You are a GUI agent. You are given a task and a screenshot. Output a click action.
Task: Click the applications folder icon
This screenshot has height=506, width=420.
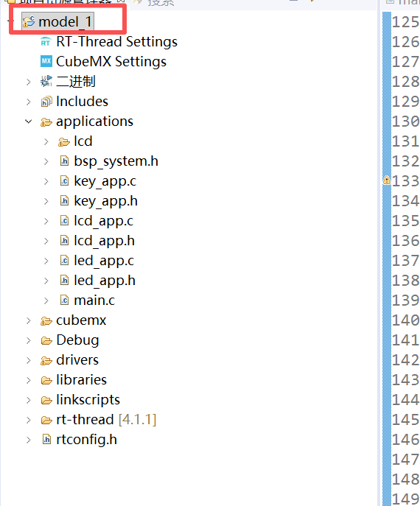pos(46,122)
